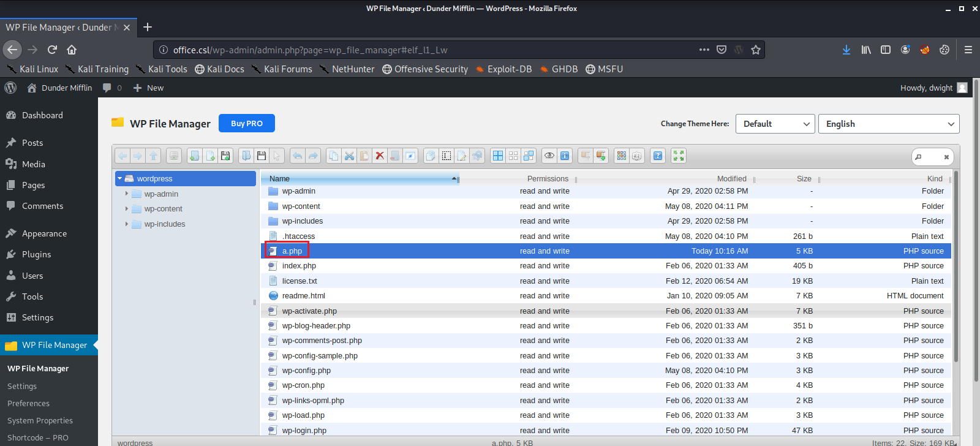Click the Firefox home button
Screen dimensions: 980x446
[x=72, y=50]
